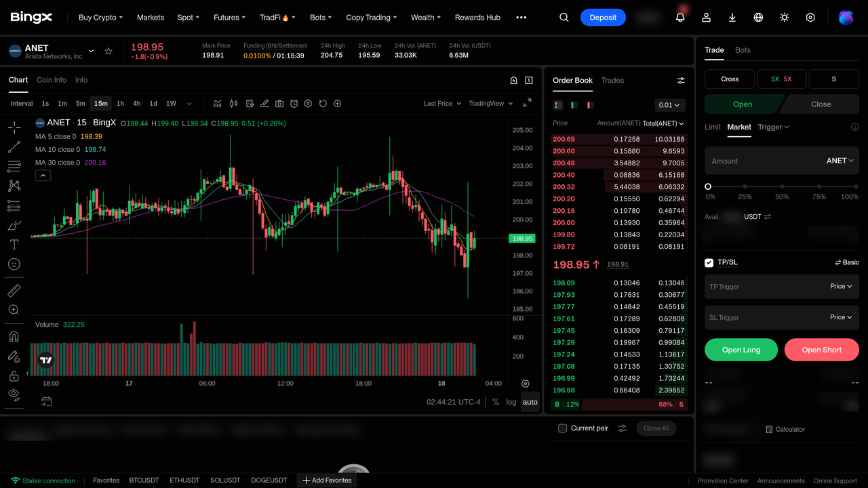Open notifications bell icon
Image resolution: width=868 pixels, height=488 pixels.
[680, 18]
